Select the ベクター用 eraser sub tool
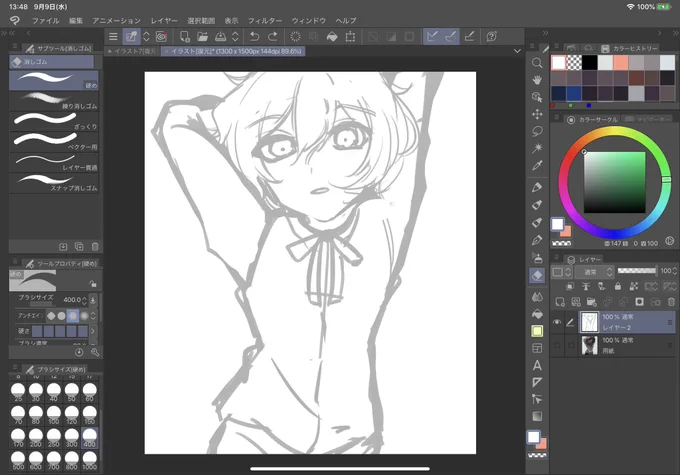The height and width of the screenshot is (475, 680). coord(54,141)
